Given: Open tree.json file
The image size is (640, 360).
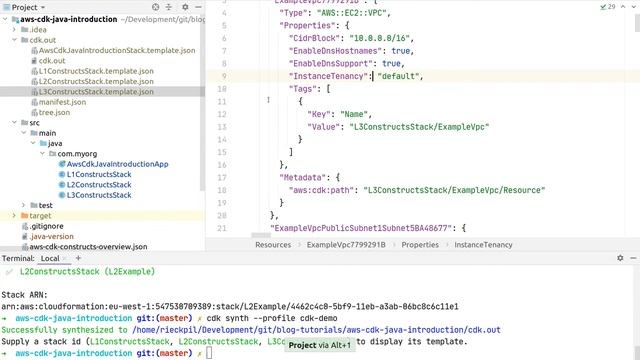Looking at the screenshot, I should 54,112.
